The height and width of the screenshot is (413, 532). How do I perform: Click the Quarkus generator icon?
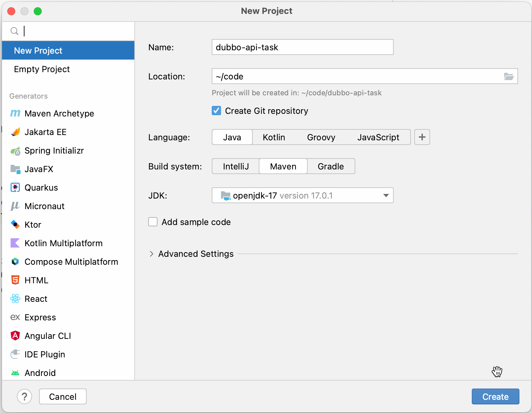tap(15, 188)
